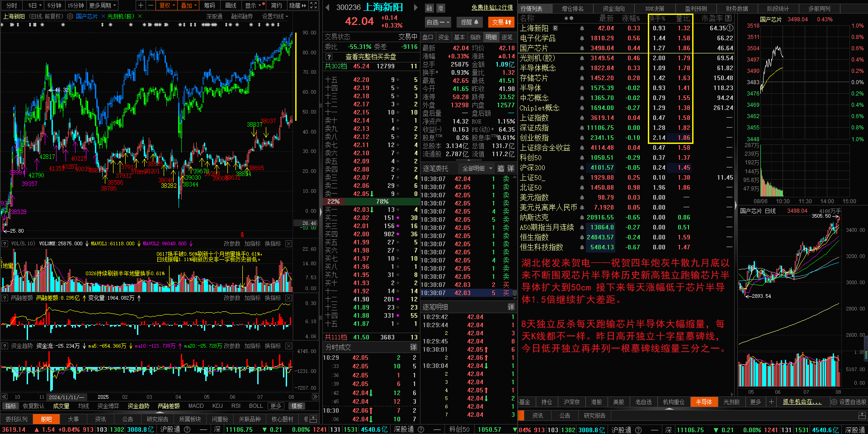Open help for 资金趋势 indicator
The height and width of the screenshot is (434, 868).
coord(5,346)
